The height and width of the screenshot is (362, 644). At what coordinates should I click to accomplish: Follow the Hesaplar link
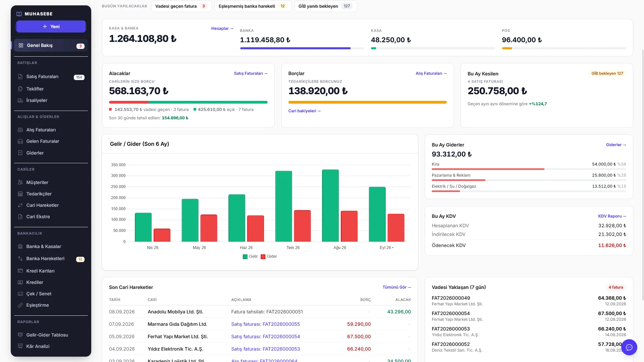[222, 28]
